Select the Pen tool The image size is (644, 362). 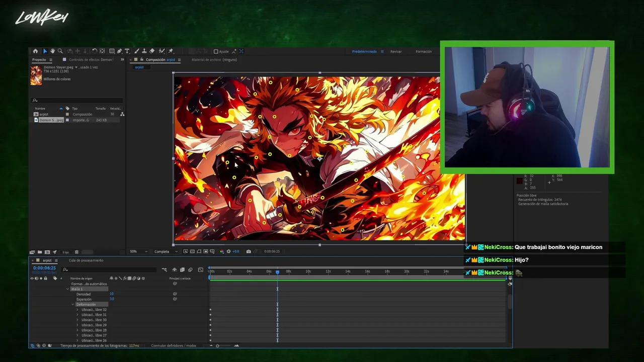(119, 51)
